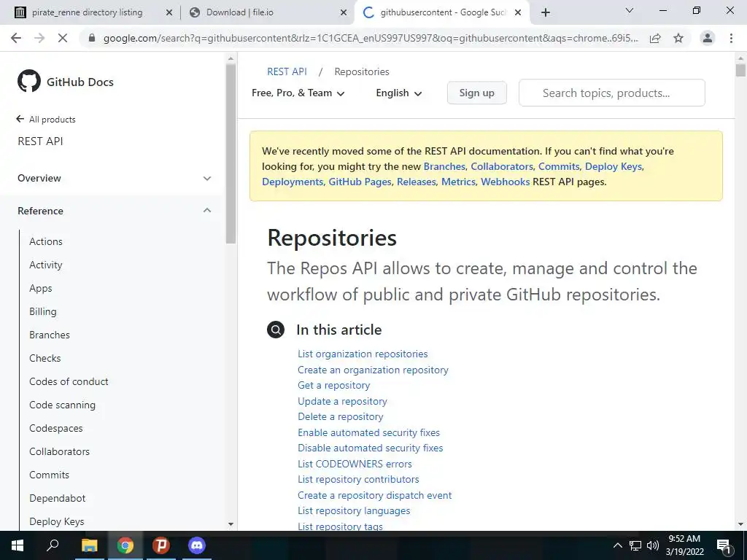
Task: Click GitHub Pages link in notice
Action: pos(360,182)
